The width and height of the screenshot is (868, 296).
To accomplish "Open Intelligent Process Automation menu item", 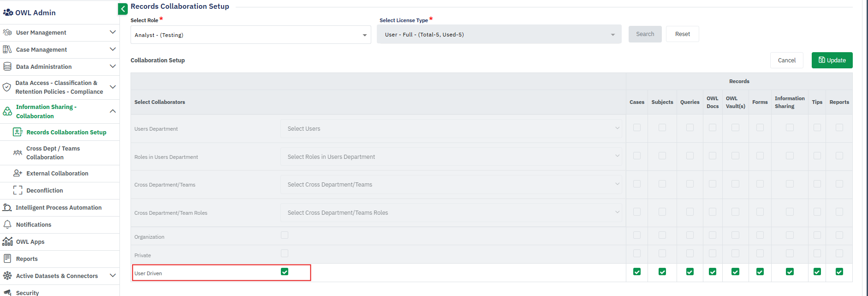I will (x=59, y=208).
